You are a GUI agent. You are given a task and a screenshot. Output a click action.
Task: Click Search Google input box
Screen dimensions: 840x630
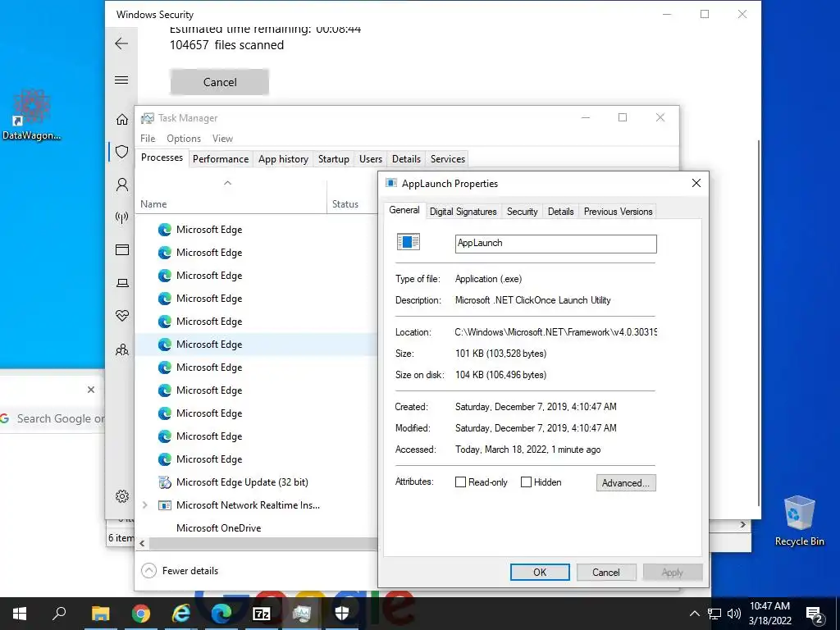pyautogui.click(x=52, y=418)
